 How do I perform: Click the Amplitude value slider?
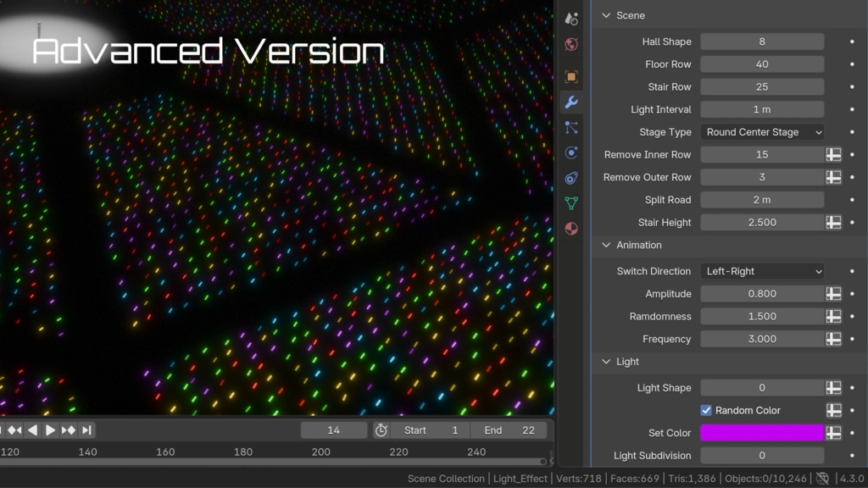762,294
